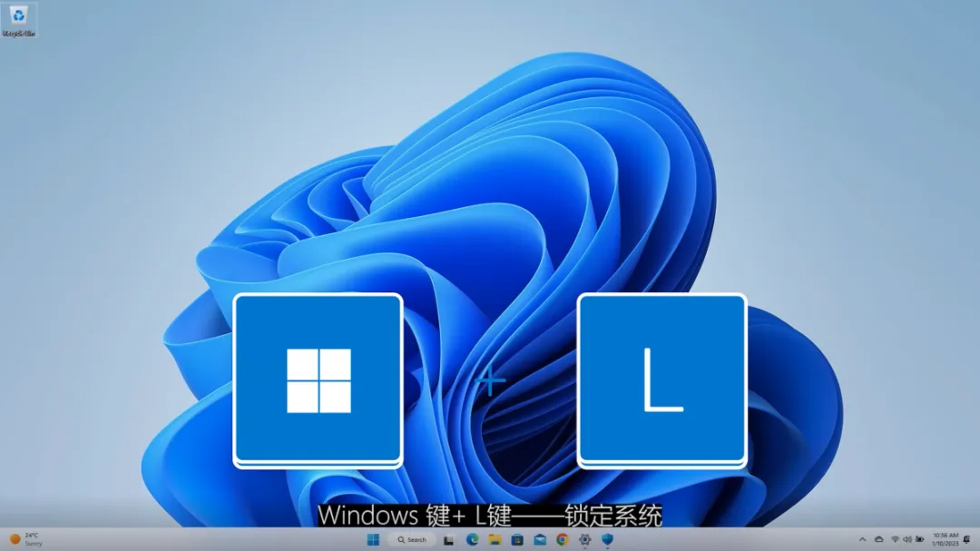Open the OneDrive cloud icon in the tray
Viewport: 980px width, 551px height.
coord(879,539)
